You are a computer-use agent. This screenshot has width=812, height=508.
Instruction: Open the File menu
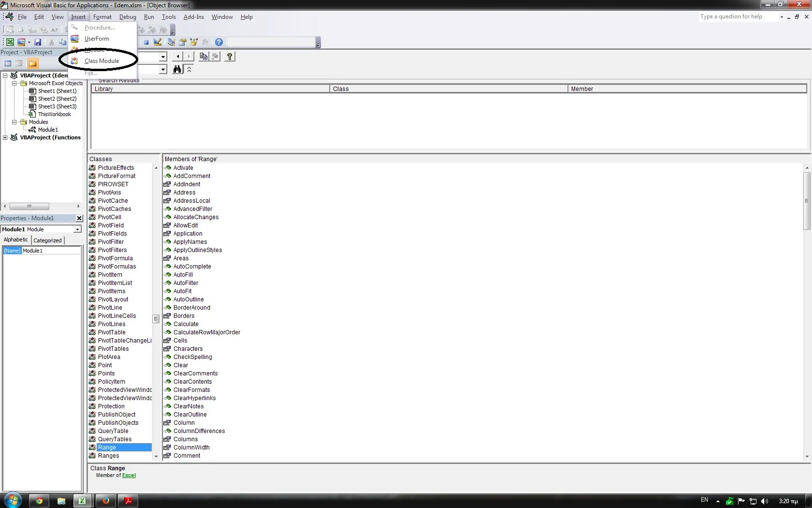(22, 17)
